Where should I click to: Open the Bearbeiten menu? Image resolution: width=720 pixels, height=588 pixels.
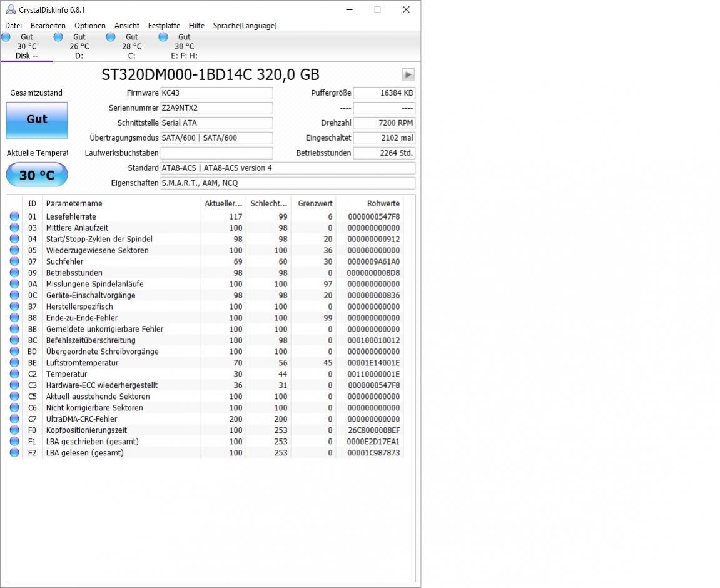tap(48, 26)
